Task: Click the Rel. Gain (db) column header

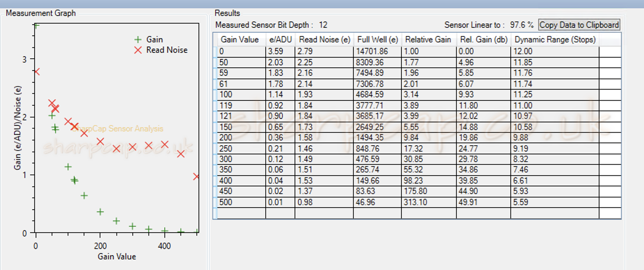Action: click(x=484, y=40)
